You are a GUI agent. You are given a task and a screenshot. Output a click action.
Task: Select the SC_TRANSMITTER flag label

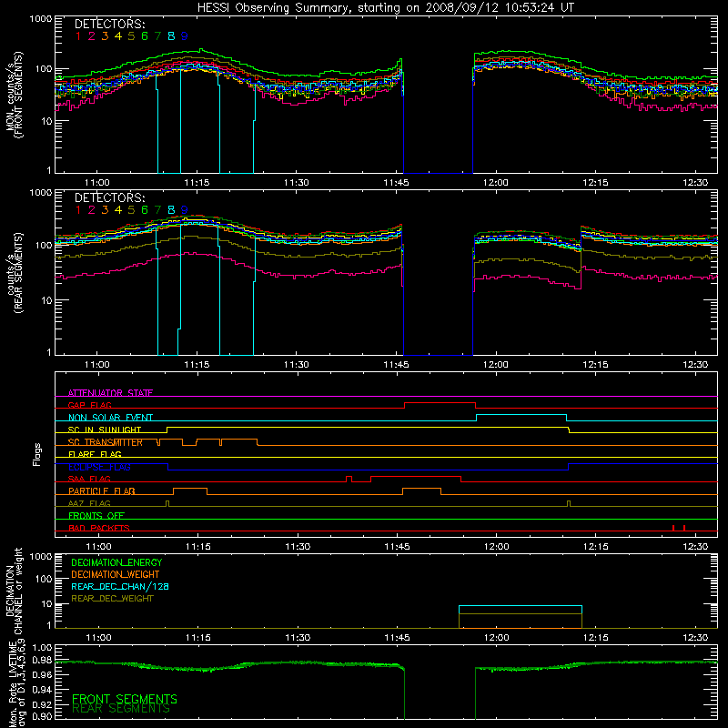pyautogui.click(x=105, y=442)
